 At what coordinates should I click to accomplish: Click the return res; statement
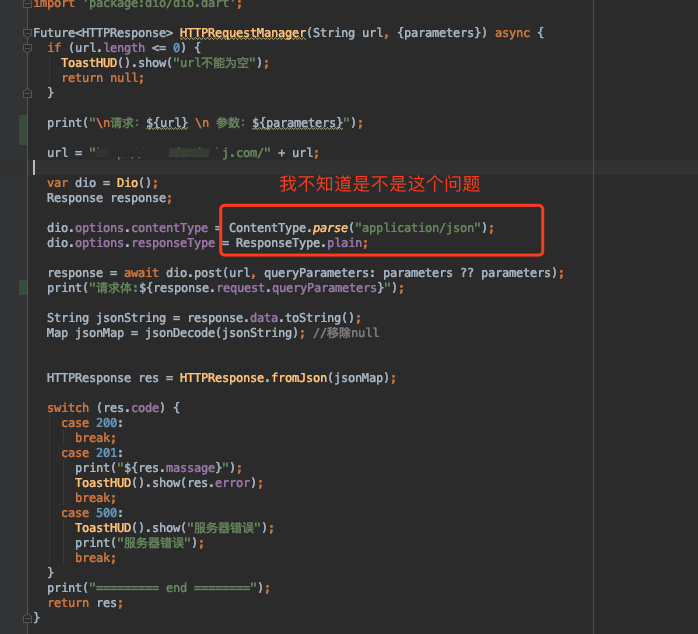pyautogui.click(x=85, y=603)
